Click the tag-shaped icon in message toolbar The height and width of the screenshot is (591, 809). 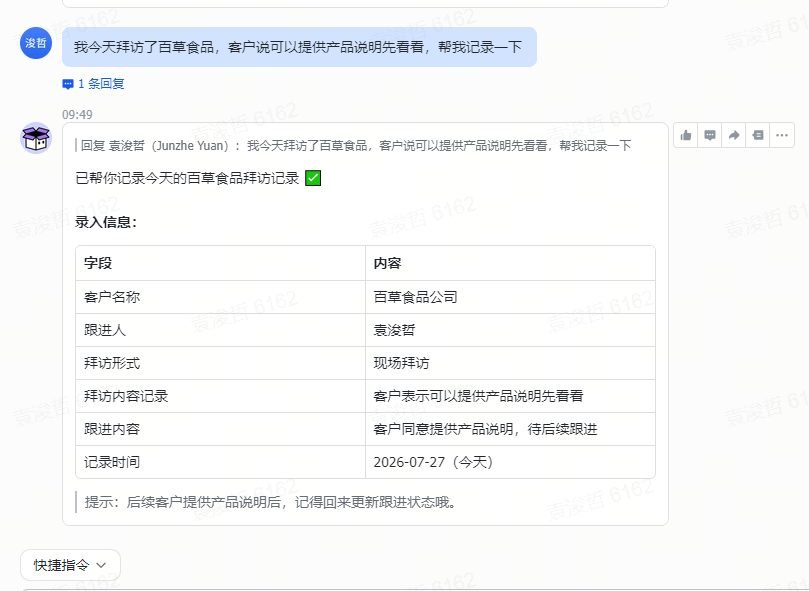click(x=758, y=135)
